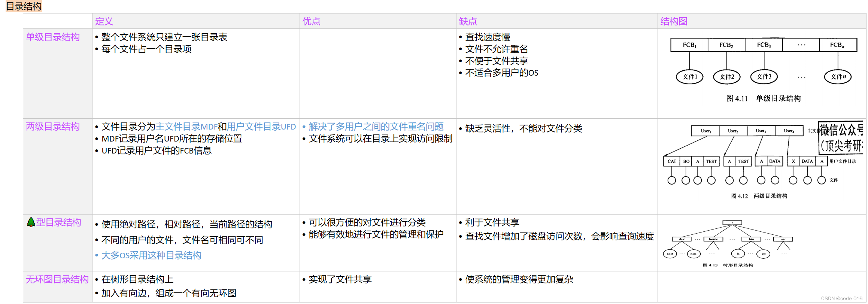
Task: Select the 目录结构 title heading
Action: (24, 6)
